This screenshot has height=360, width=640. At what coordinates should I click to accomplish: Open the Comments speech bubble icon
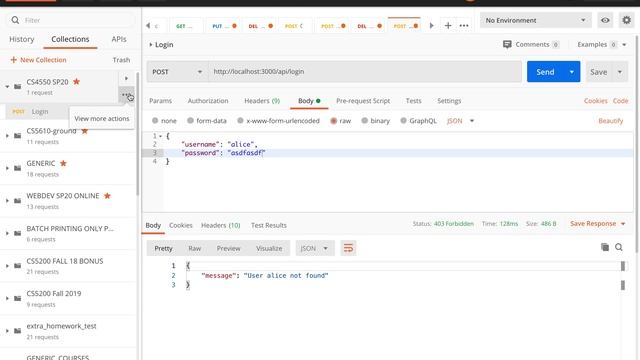tap(507, 44)
